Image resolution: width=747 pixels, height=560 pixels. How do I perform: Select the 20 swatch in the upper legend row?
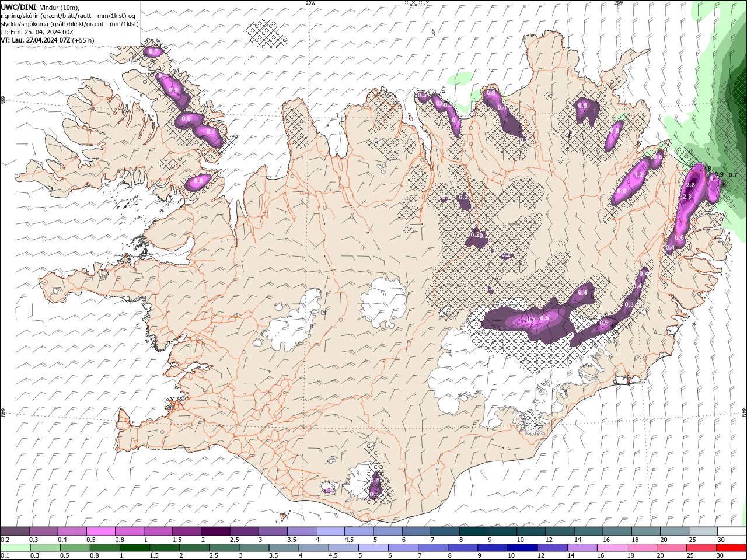pyautogui.click(x=673, y=531)
